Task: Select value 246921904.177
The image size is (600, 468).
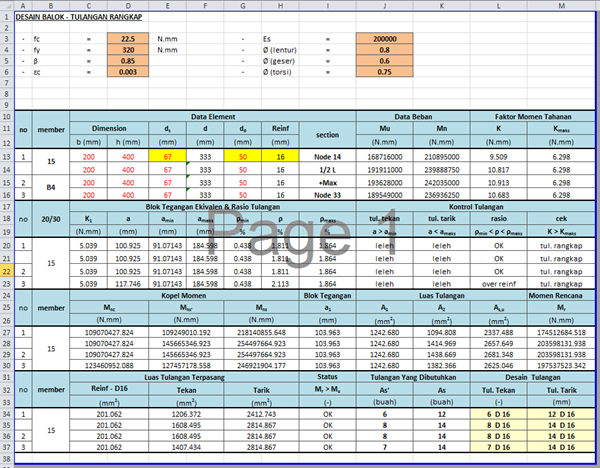Action: [x=261, y=365]
